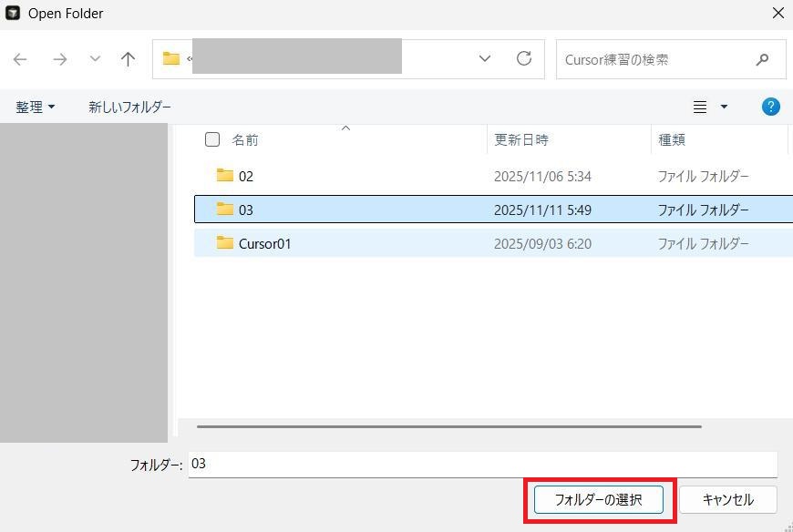
Task: Click the back navigation arrow
Action: 20,59
